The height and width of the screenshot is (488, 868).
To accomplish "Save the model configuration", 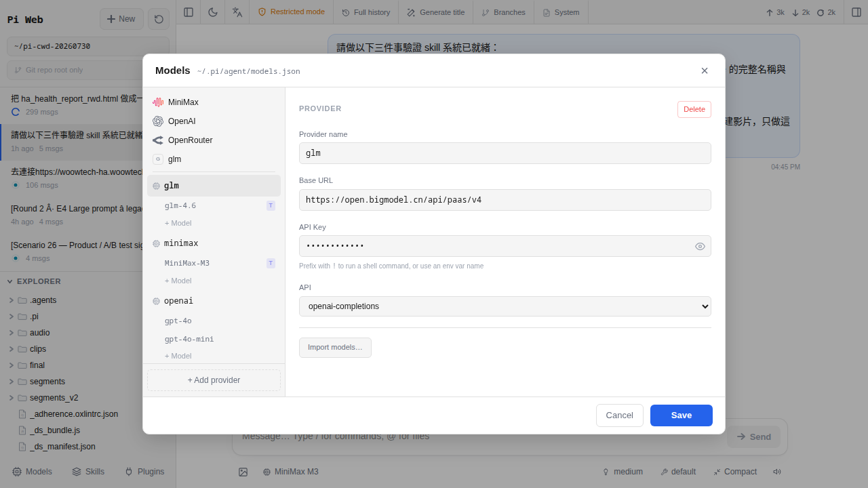I will pos(682,415).
